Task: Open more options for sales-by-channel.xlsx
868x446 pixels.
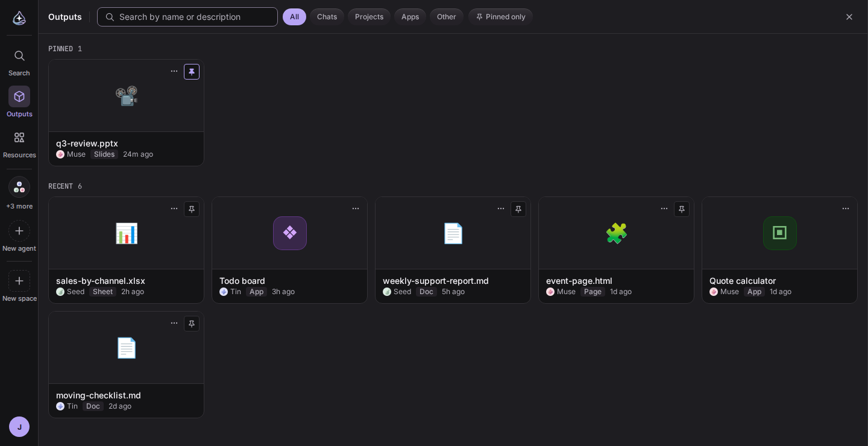Action: (x=174, y=209)
